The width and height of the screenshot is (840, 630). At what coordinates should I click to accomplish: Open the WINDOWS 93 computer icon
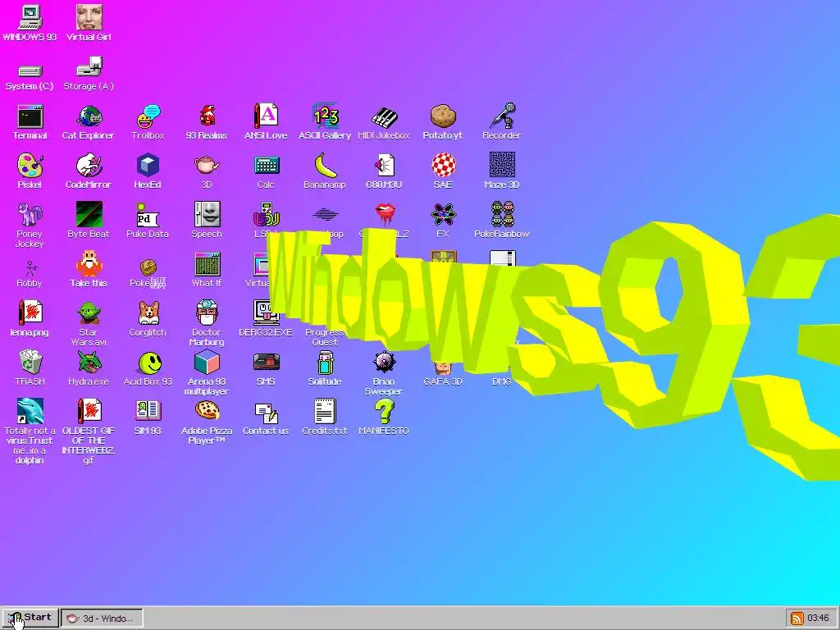[30, 18]
